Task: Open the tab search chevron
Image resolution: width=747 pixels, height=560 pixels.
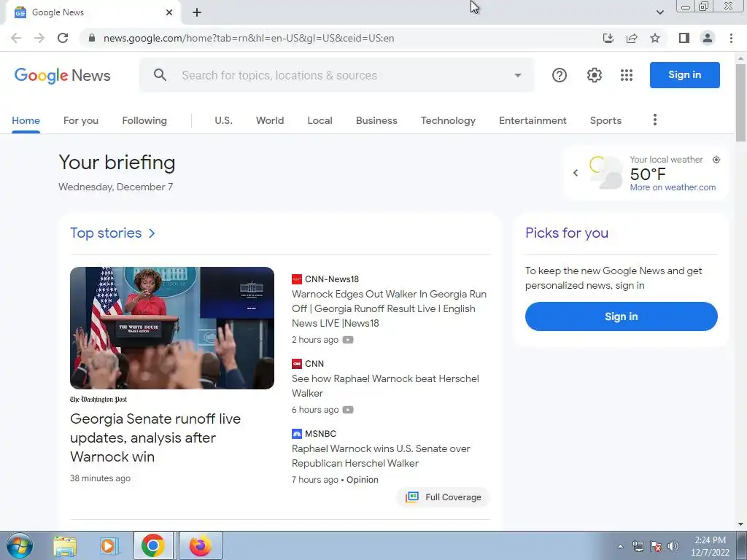Action: tap(659, 12)
